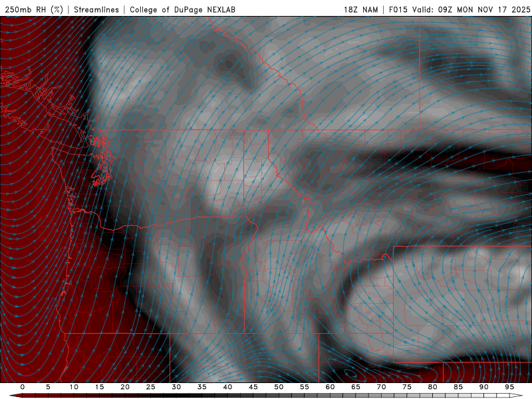532x399 pixels.
Task: Click the '0' value on color scale
Action: (x=23, y=387)
